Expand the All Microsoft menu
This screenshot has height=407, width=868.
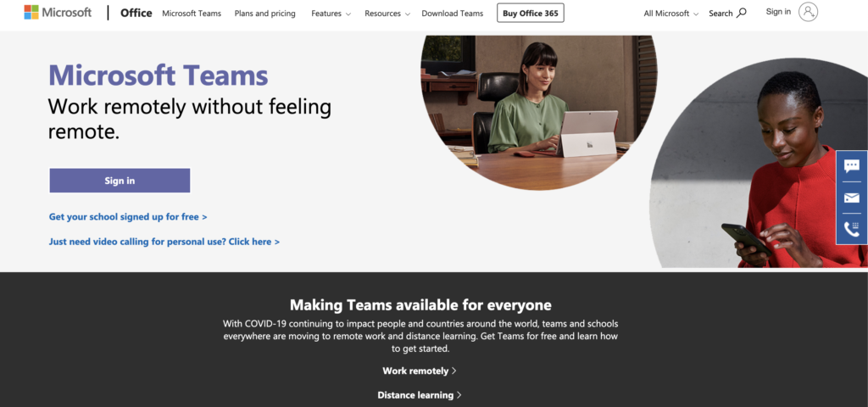coord(671,14)
